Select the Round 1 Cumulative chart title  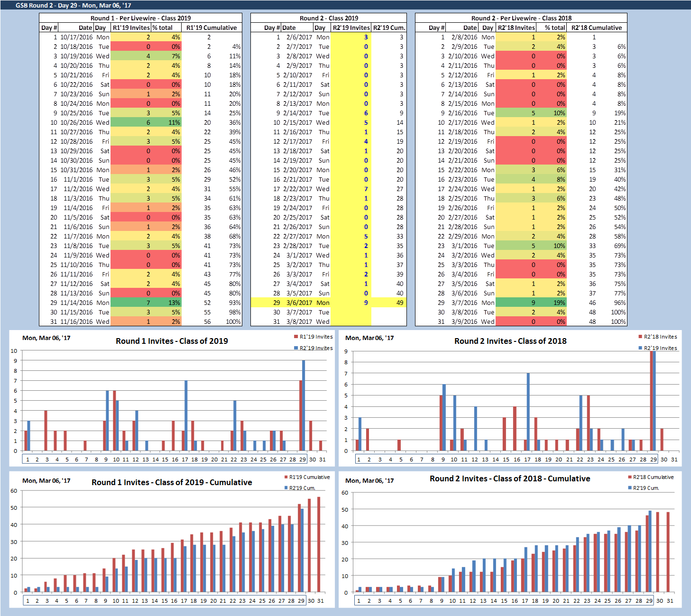(x=172, y=482)
